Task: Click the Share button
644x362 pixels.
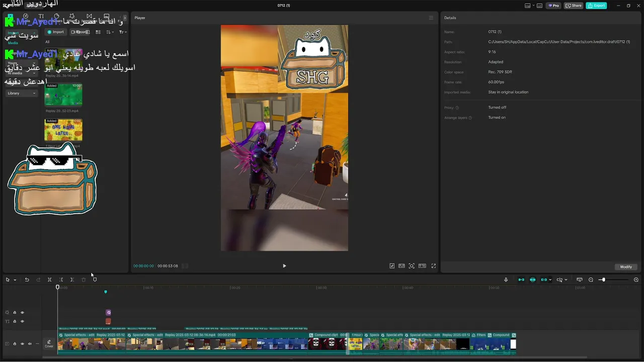Action: 574,6
